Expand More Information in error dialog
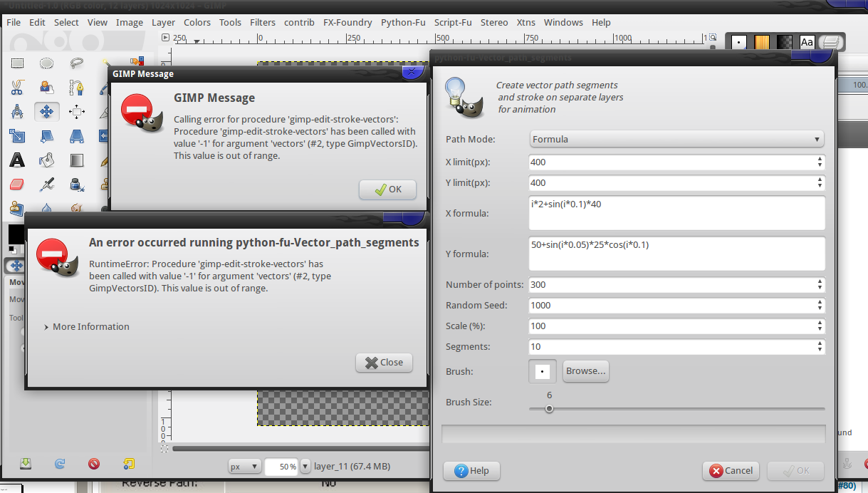The height and width of the screenshot is (493, 868). tap(86, 326)
